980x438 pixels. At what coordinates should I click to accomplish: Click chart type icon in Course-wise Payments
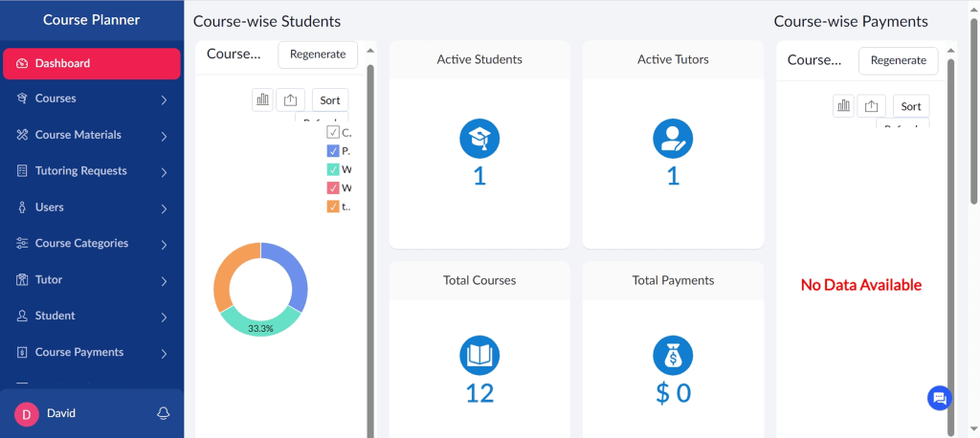[x=843, y=106]
